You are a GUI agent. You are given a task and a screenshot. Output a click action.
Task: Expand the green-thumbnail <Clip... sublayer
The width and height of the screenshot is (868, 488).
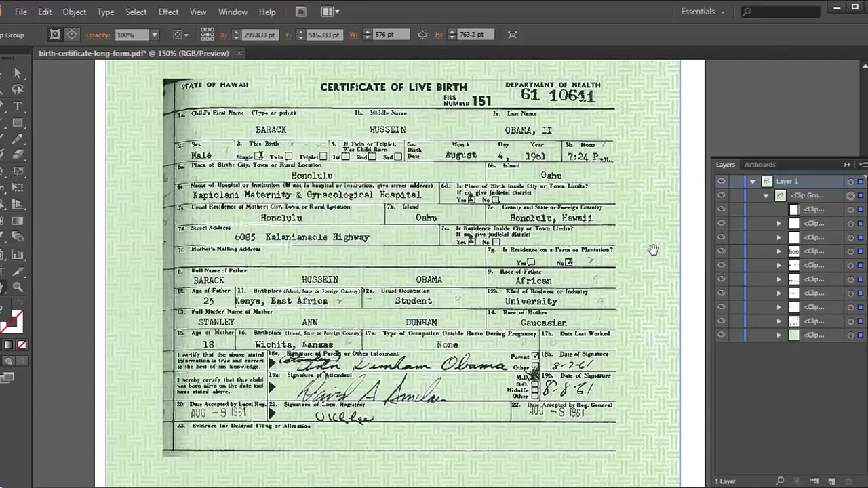point(779,335)
